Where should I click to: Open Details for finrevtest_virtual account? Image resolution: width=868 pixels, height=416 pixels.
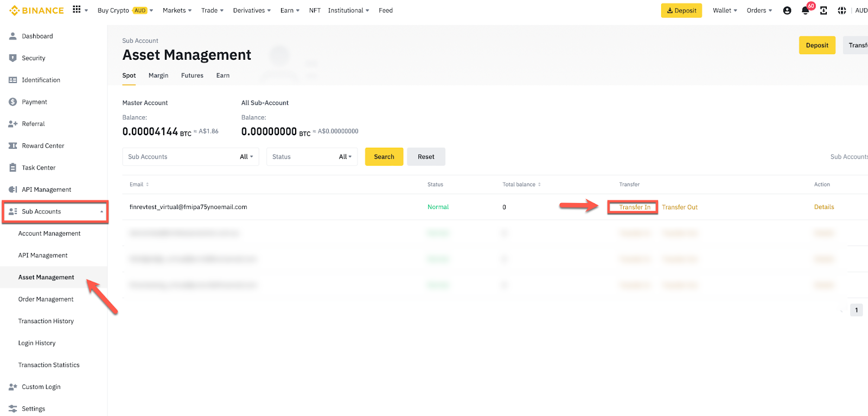tap(824, 207)
